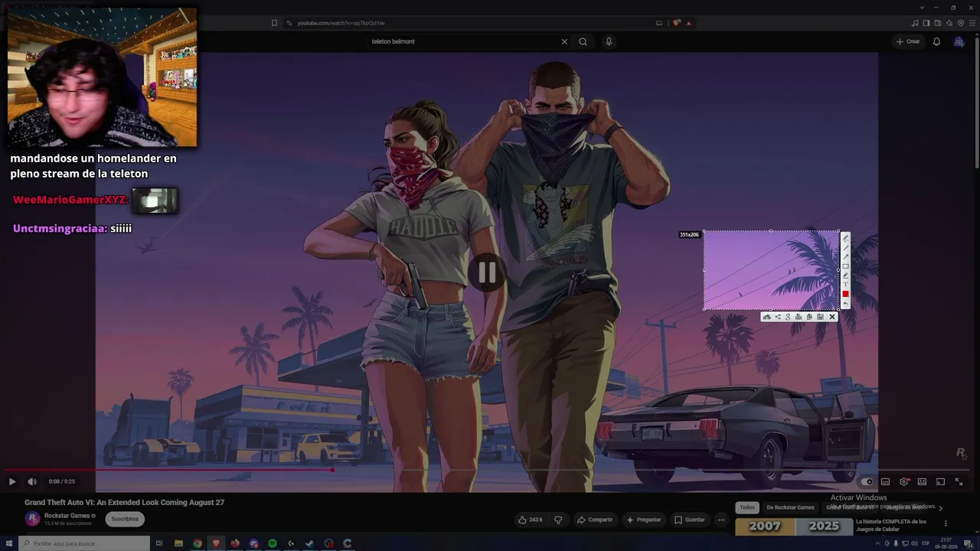
Task: Open more actions three-dot menu below video
Action: tap(721, 520)
